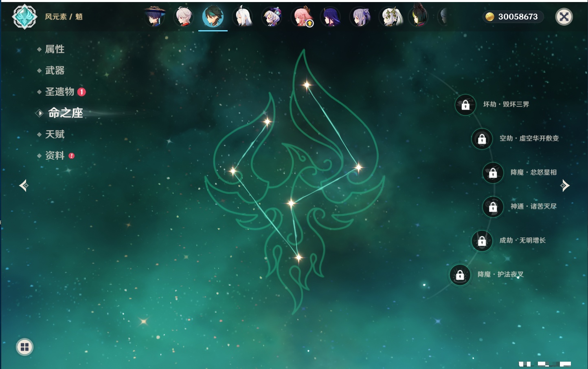Click the Mora coin icon
This screenshot has height=369, width=588.
pyautogui.click(x=489, y=17)
